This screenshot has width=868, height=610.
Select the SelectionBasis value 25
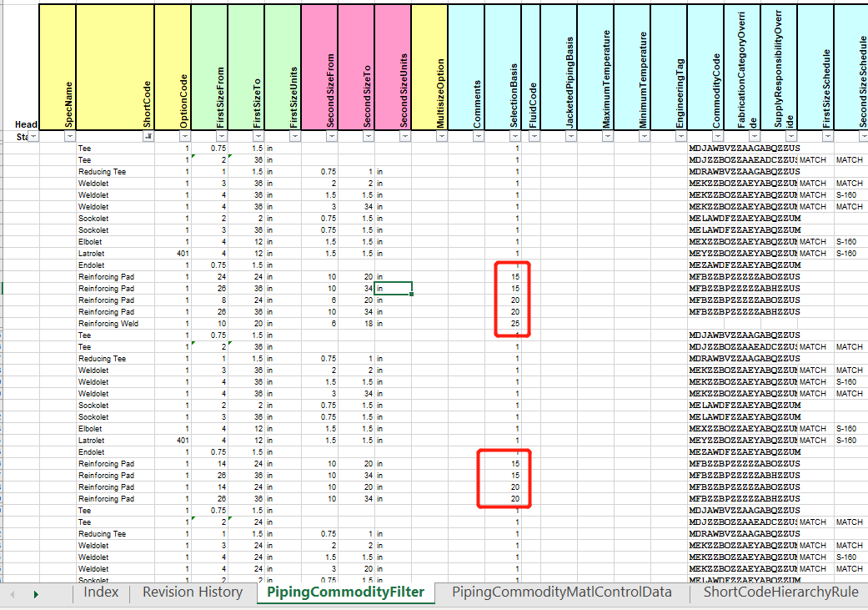point(503,324)
